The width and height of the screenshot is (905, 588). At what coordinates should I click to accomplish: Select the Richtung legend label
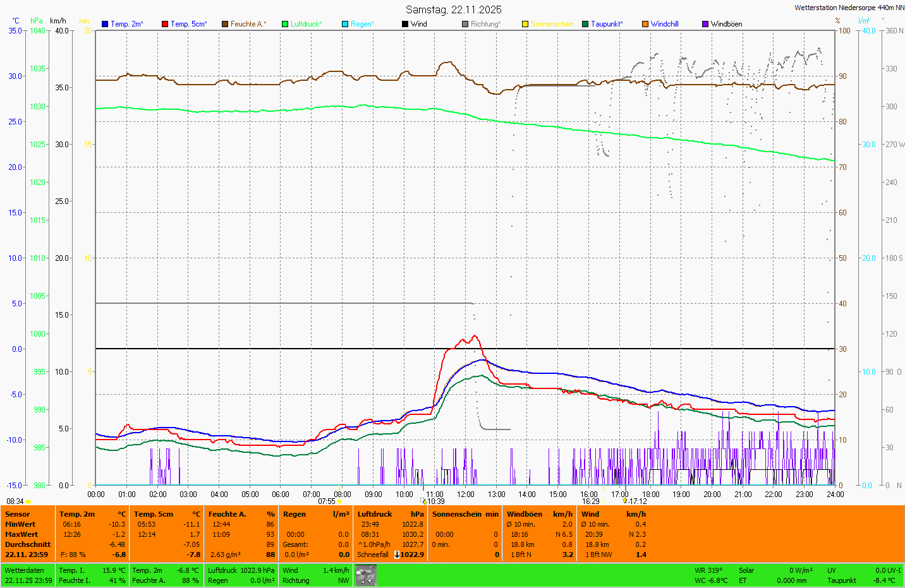tap(485, 24)
